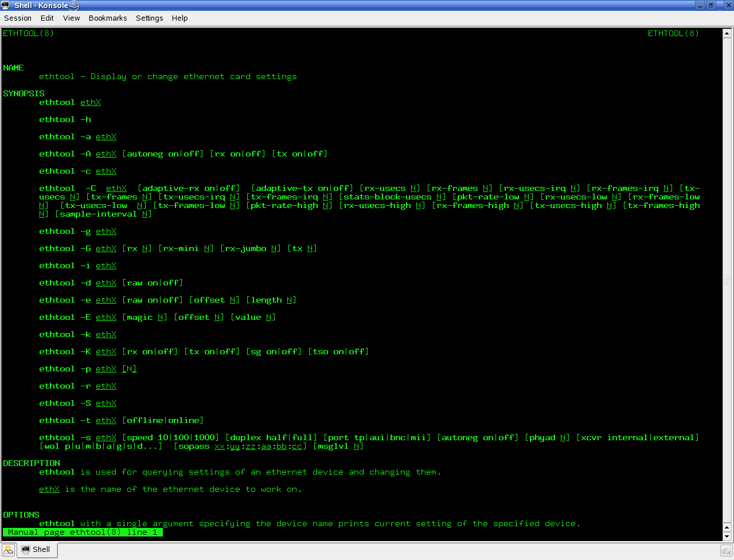Click the scroll up arrow at top of scrollbar
Image resolution: width=734 pixels, height=560 pixels.
[727, 33]
